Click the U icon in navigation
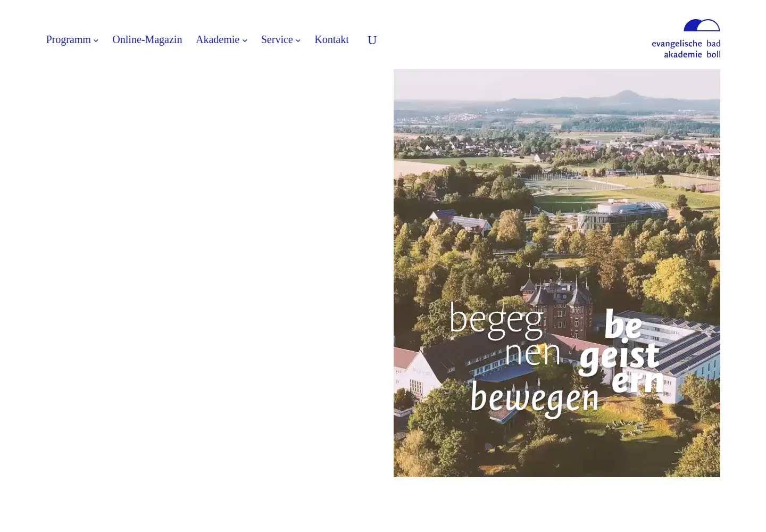This screenshot has height=532, width=766. (x=372, y=40)
